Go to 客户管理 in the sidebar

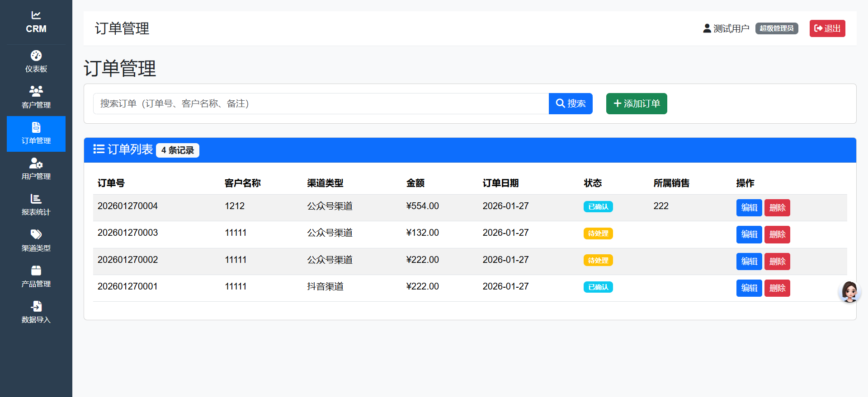(x=36, y=92)
